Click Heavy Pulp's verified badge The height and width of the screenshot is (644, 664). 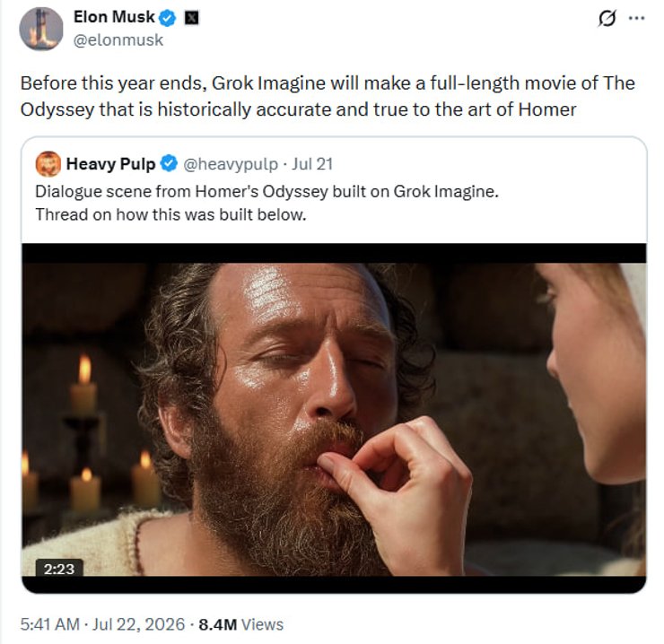[x=170, y=164]
